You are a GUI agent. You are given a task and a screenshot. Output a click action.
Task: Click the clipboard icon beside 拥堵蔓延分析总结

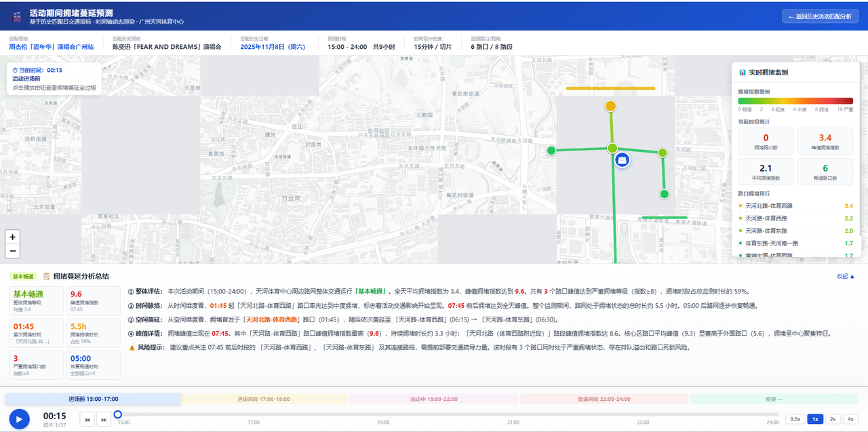[x=47, y=276]
